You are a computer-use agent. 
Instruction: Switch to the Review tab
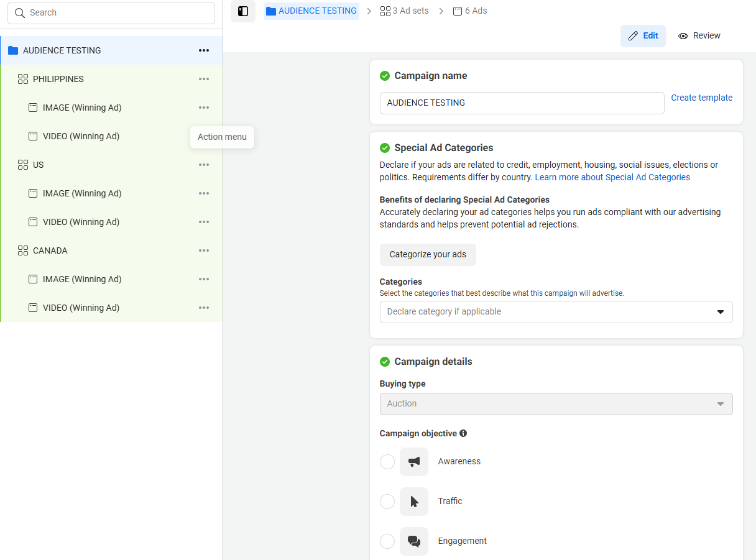(699, 36)
